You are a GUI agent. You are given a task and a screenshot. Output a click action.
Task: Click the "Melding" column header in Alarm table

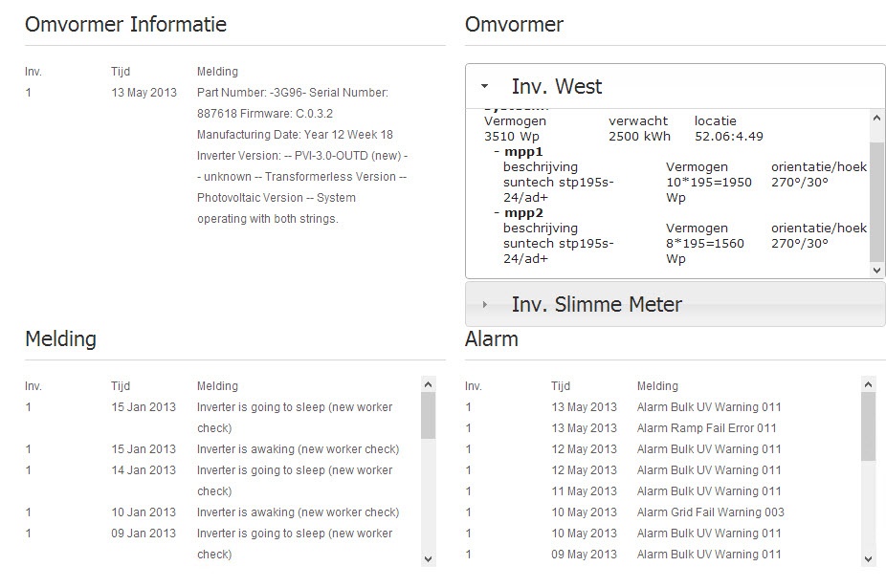point(657,386)
